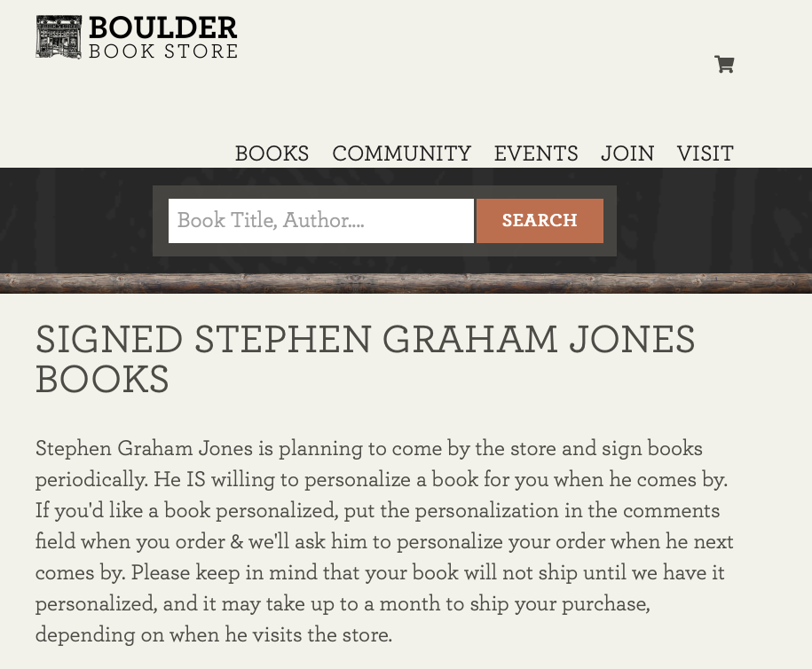
Task: Click the last line 'depending on when he visits'
Action: tap(213, 635)
